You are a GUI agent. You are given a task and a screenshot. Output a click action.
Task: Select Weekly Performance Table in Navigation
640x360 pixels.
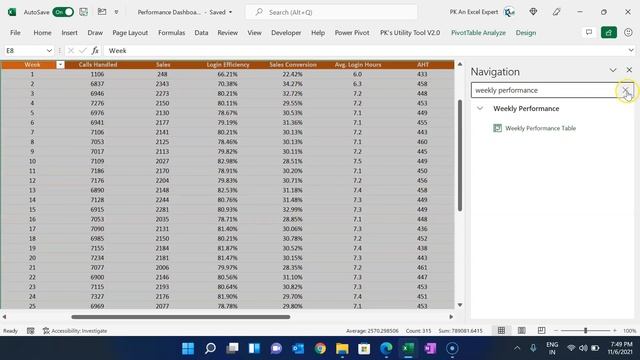click(x=540, y=128)
